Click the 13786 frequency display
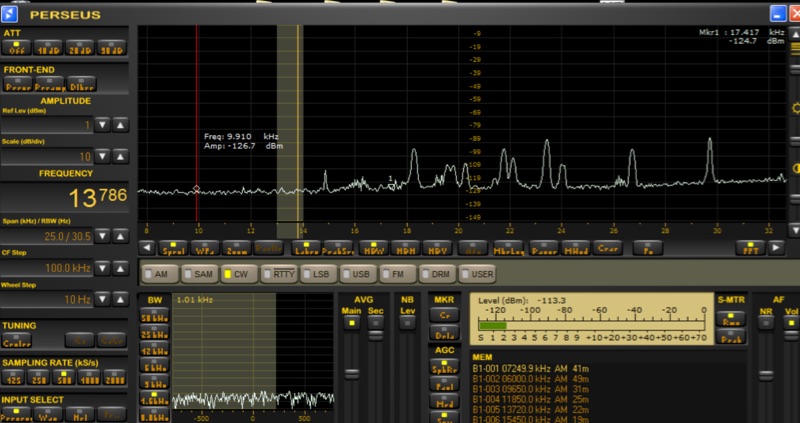The height and width of the screenshot is (423, 800). [x=64, y=197]
